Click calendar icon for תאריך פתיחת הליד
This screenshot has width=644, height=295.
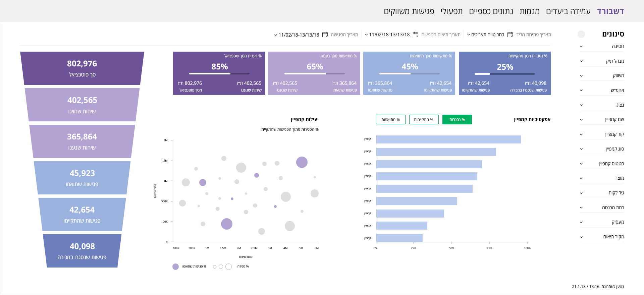[510, 35]
